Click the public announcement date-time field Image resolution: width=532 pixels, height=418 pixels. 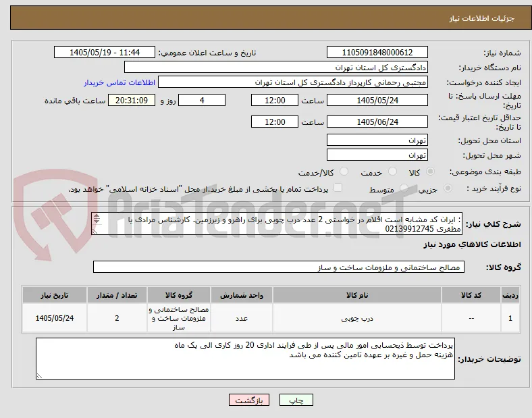tap(105, 52)
